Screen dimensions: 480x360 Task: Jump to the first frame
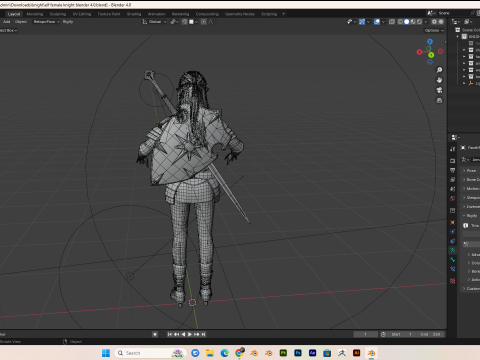pyautogui.click(x=169, y=334)
